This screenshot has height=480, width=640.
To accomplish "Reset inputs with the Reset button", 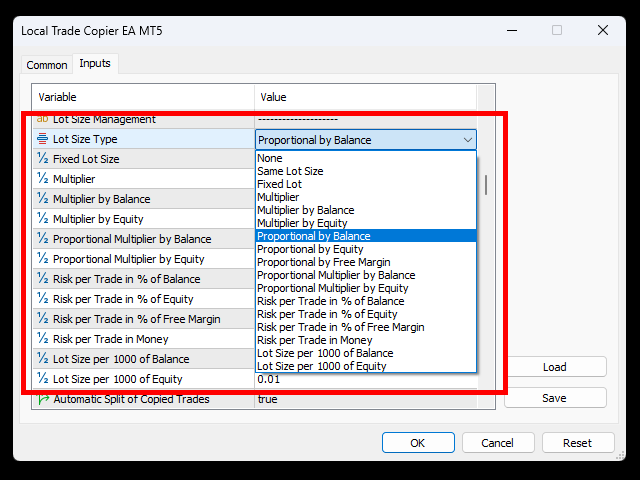I will 577,443.
